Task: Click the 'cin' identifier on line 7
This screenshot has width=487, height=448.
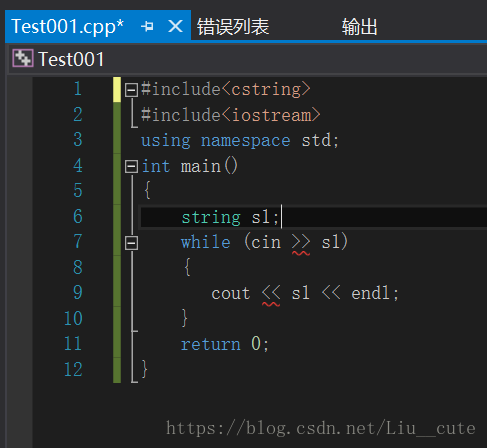Action: (x=266, y=242)
